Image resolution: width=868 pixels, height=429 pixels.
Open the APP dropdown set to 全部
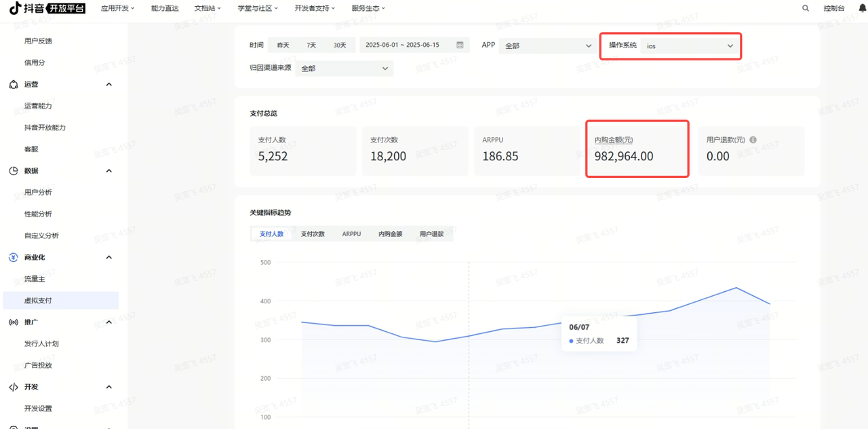pos(548,45)
